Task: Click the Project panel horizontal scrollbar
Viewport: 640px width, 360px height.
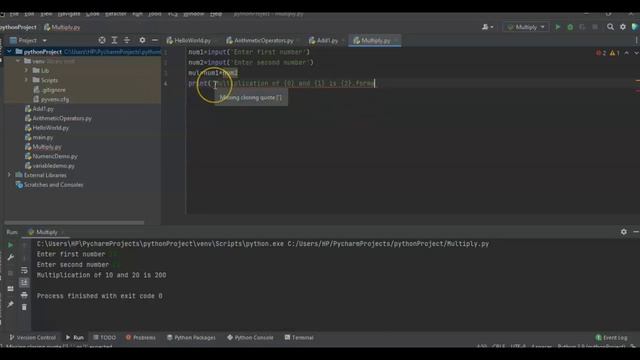Action: 74,223
